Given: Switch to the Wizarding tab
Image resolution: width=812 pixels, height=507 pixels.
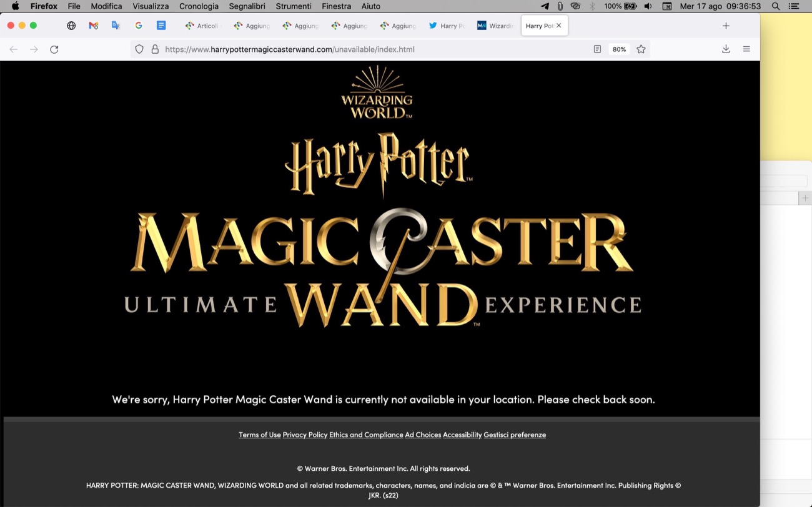Looking at the screenshot, I should (x=495, y=26).
